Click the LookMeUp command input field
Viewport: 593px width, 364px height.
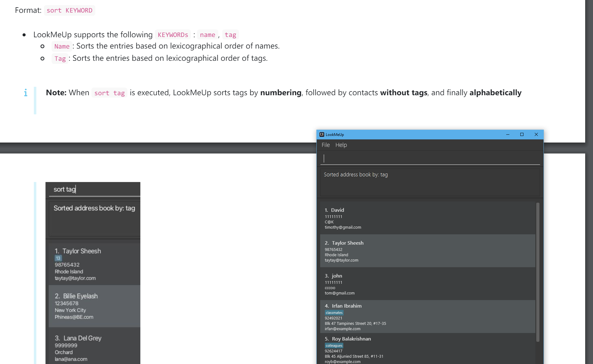click(x=430, y=158)
